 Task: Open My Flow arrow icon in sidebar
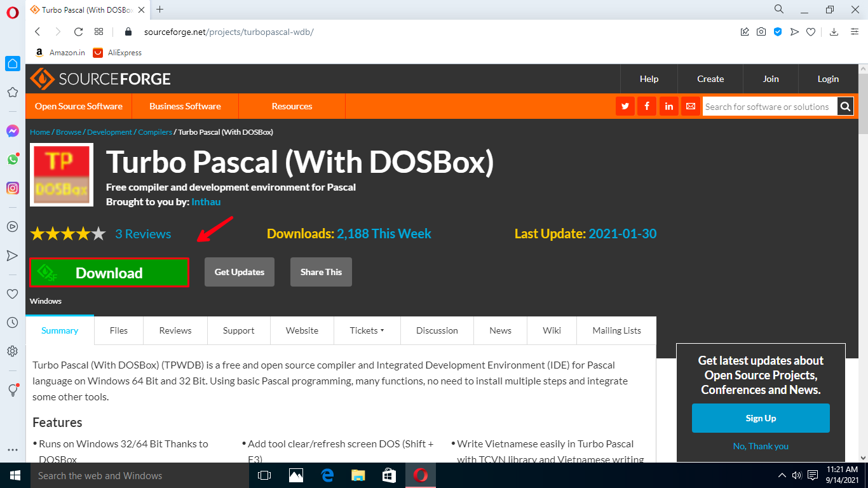tap(13, 255)
